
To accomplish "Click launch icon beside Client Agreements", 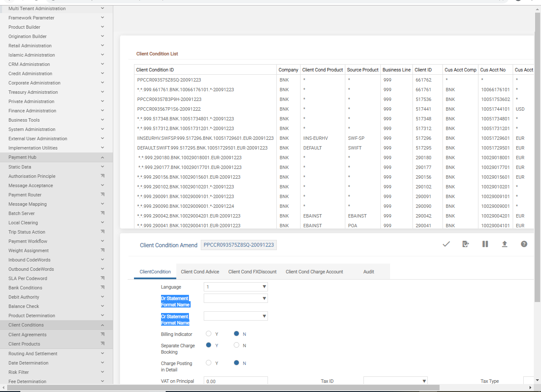I will (x=102, y=335).
